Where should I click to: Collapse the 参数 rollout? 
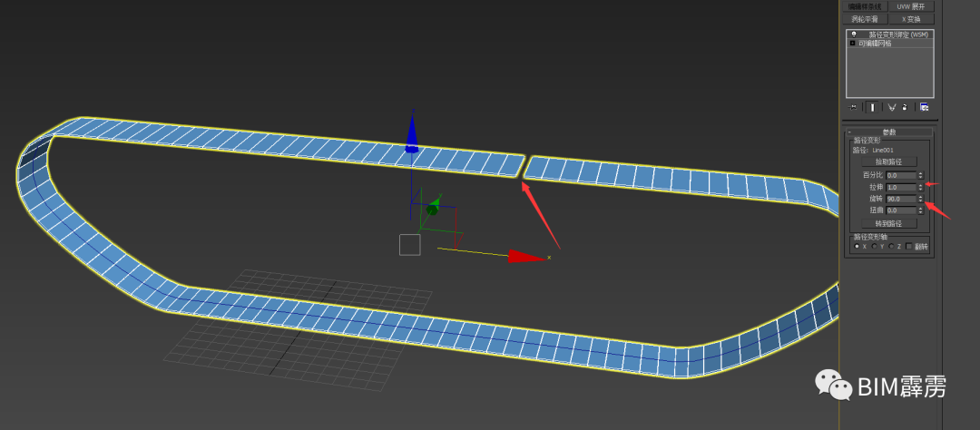click(x=890, y=132)
